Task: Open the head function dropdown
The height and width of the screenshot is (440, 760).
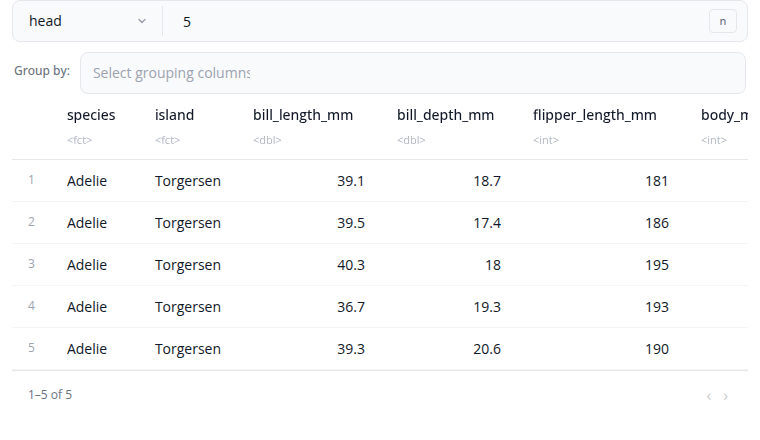Action: 88,21
